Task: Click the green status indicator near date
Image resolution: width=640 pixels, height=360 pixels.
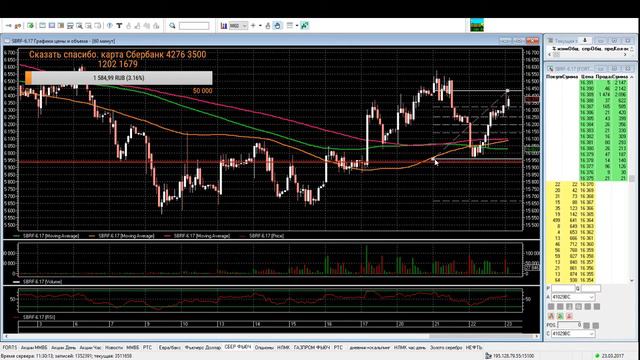Action: (597, 356)
